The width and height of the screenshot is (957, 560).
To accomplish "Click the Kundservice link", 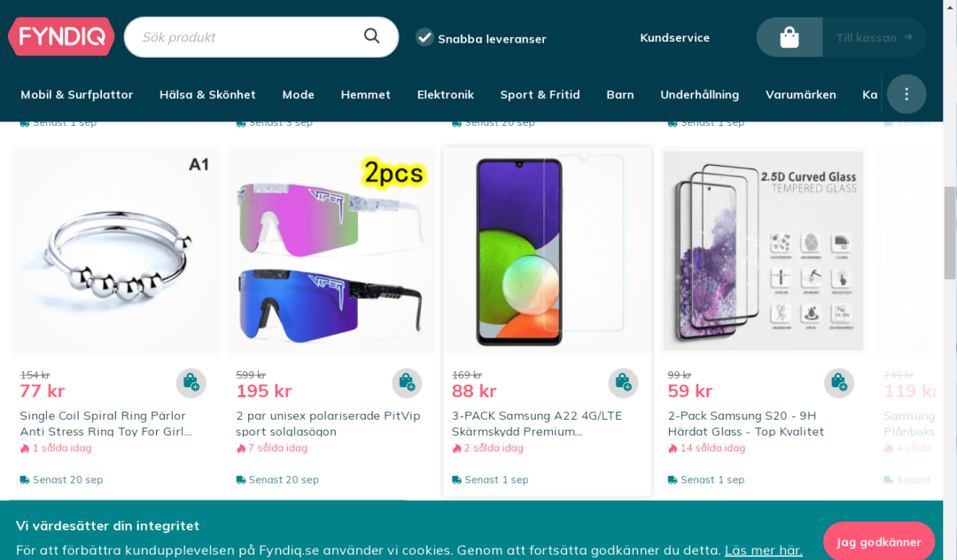I will pos(674,37).
